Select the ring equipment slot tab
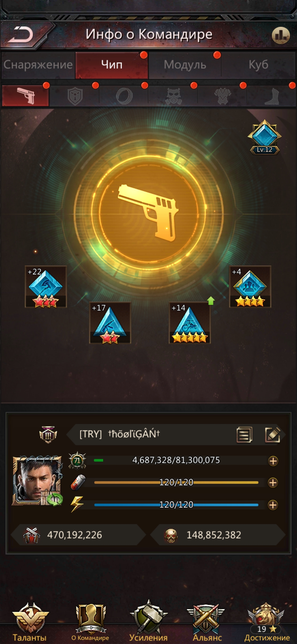 (124, 96)
